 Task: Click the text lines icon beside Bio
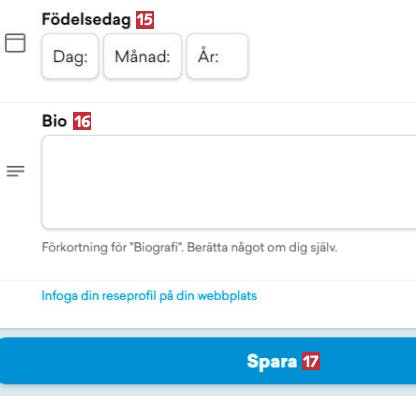(x=15, y=171)
